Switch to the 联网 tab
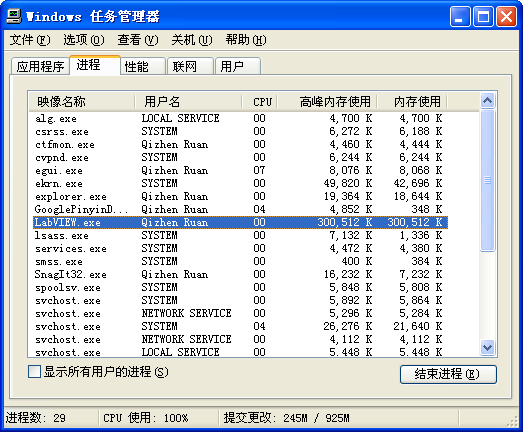This screenshot has height=432, width=523. coord(190,66)
